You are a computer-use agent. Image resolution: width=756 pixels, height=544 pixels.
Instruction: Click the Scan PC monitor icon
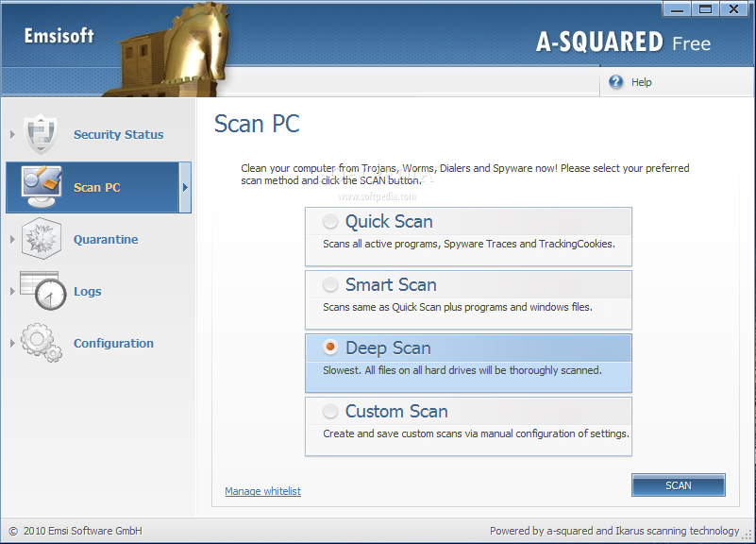click(41, 187)
